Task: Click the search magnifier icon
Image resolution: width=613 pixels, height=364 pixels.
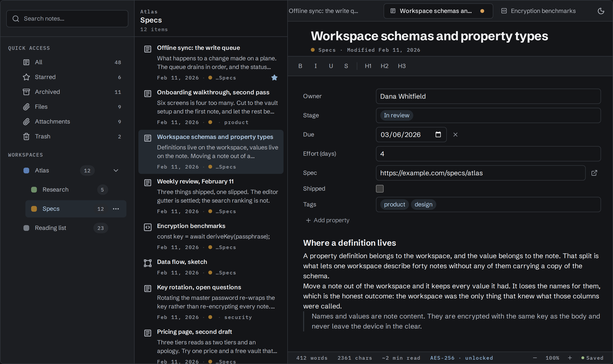Action: coord(16,19)
